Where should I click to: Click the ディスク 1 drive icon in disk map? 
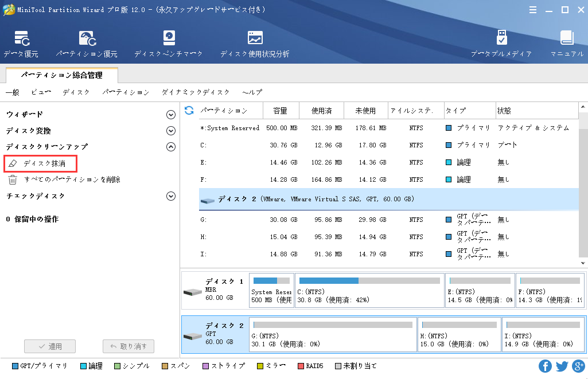click(193, 292)
